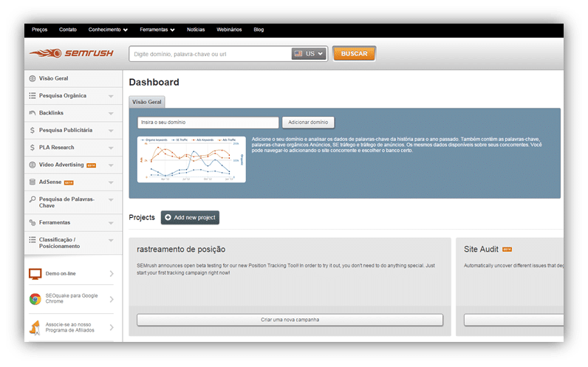Open SEOquake para Google Chrome link
This screenshot has width=588, height=367.
[72, 298]
